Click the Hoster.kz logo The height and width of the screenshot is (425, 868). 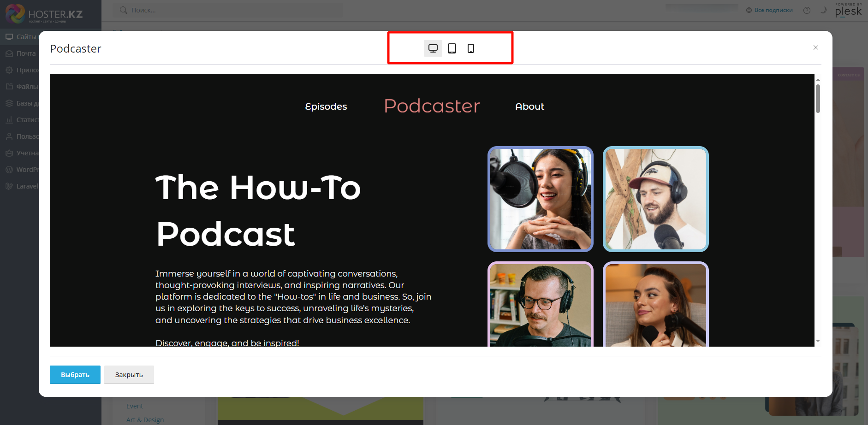[x=45, y=14]
